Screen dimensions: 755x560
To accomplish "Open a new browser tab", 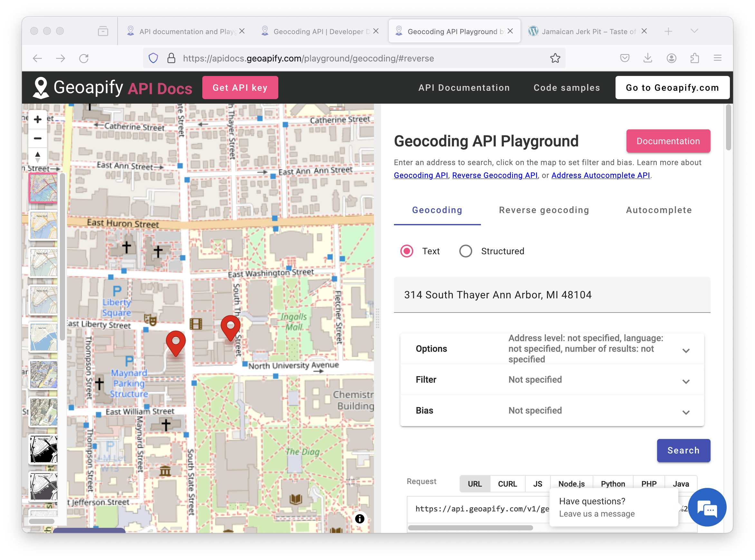I will point(668,31).
